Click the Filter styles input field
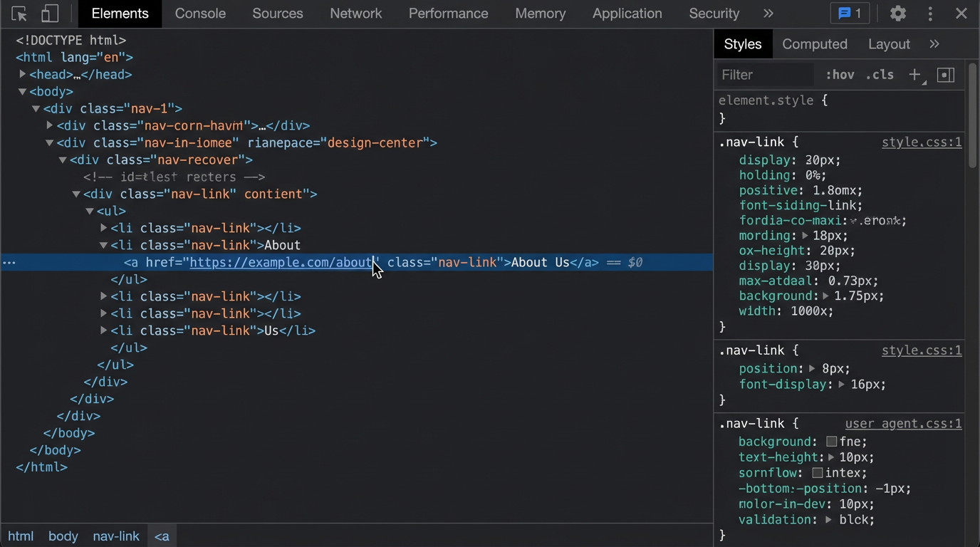Image resolution: width=980 pixels, height=547 pixels. [765, 75]
